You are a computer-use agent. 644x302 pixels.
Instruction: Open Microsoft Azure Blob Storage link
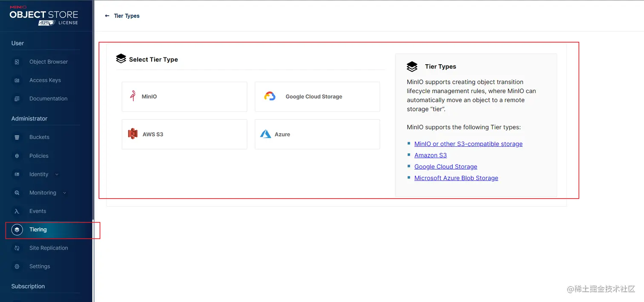pos(456,178)
